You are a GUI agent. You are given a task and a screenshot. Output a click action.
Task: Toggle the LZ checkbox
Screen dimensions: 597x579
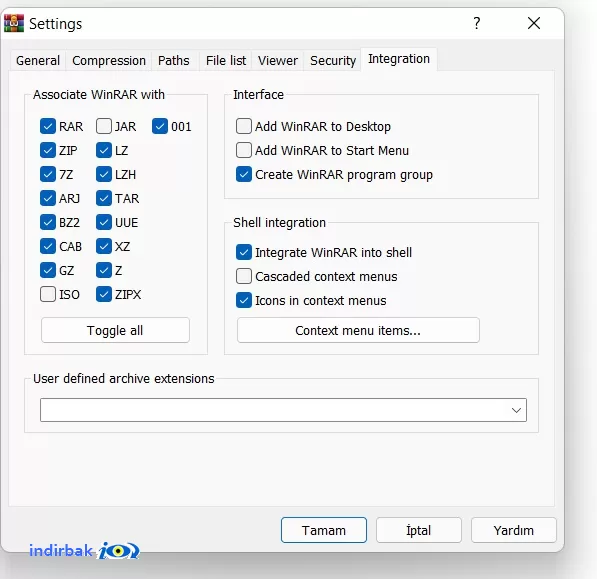pyautogui.click(x=104, y=150)
